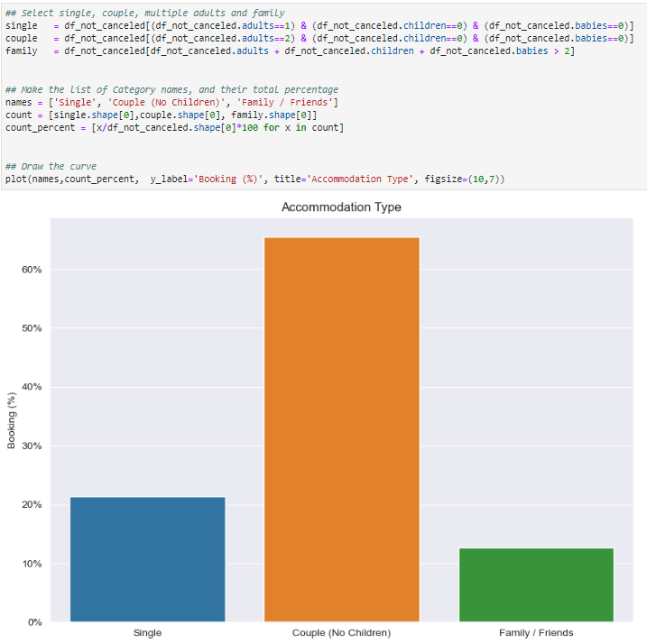Click the "Booking (%)" y-axis label
Viewport: 647px width, 644px height.
[x=12, y=420]
